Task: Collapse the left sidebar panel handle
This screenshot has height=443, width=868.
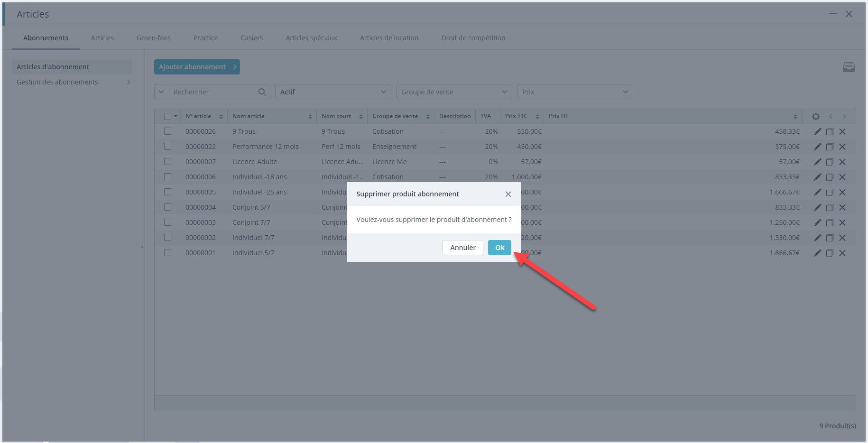Action: click(143, 247)
